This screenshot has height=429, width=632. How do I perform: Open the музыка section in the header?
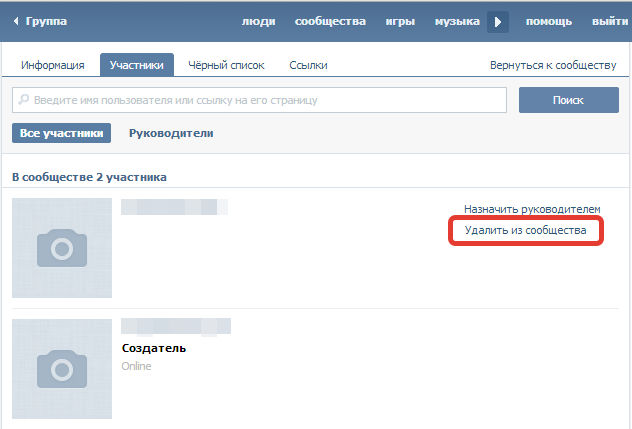pyautogui.click(x=457, y=21)
